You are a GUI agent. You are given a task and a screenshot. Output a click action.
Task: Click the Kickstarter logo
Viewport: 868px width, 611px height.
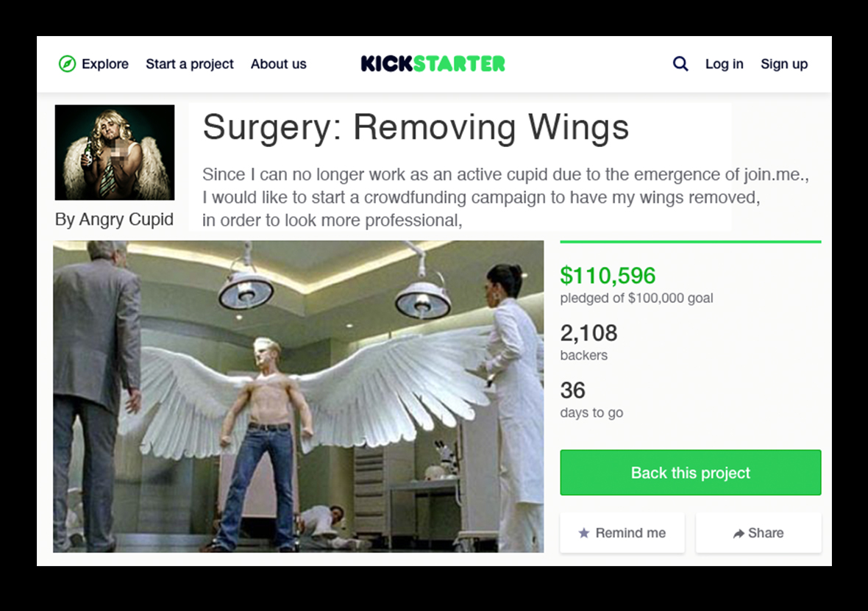[x=433, y=64]
